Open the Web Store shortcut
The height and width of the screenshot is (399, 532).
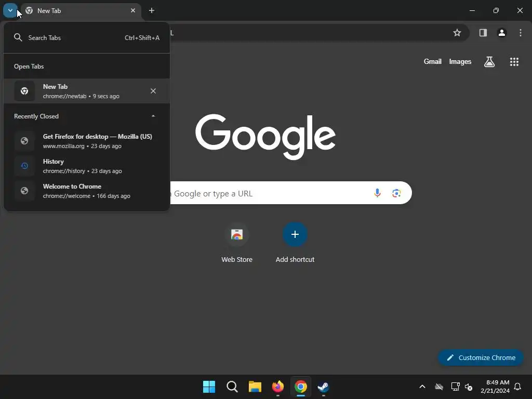(237, 242)
